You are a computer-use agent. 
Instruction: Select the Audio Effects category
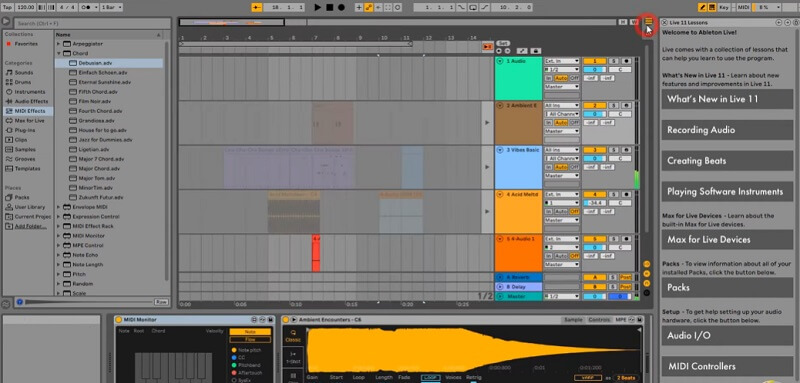31,101
